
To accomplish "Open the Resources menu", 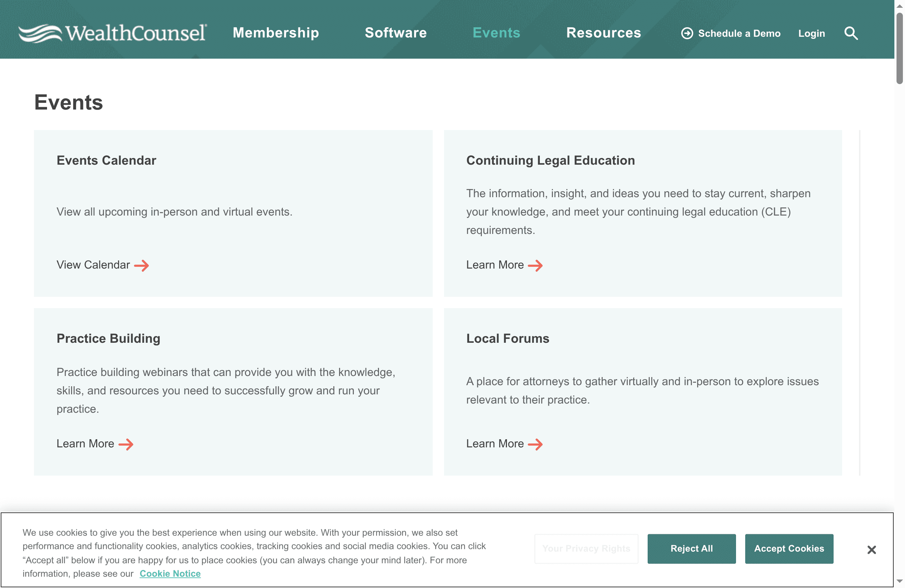I will (x=603, y=33).
